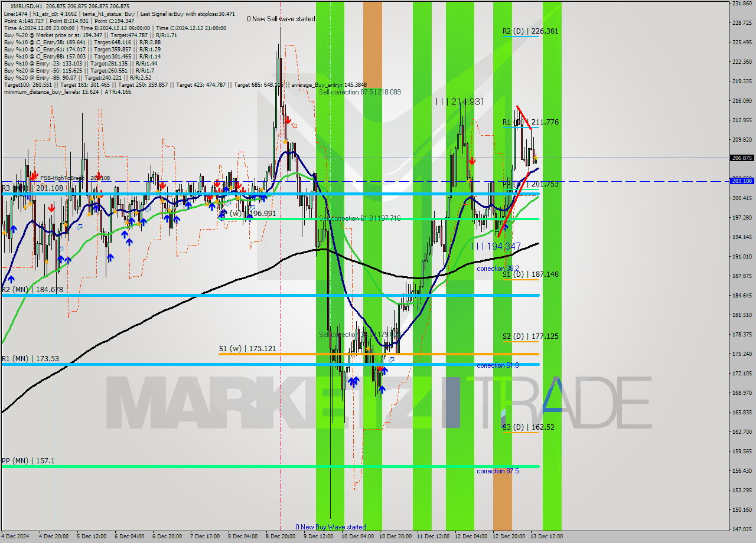This screenshot has height=543, width=756.
Task: Click the blue 'correction 87.5' label
Action: 498,471
